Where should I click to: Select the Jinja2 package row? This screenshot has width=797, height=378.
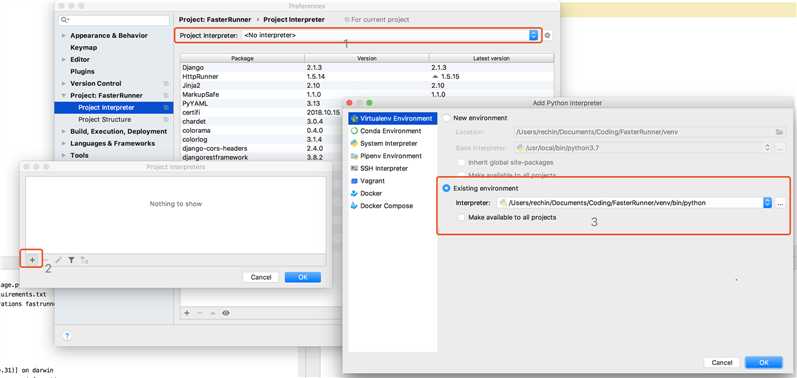click(366, 85)
